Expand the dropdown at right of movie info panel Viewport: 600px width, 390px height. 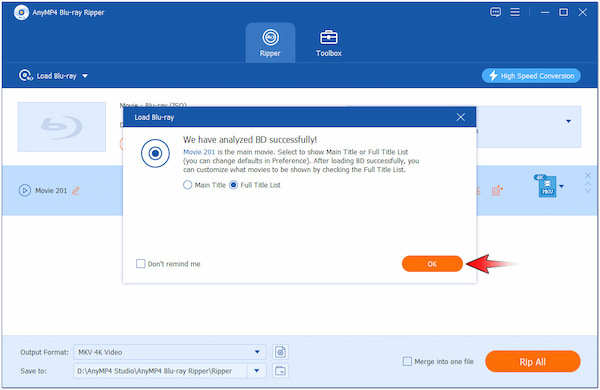[568, 121]
